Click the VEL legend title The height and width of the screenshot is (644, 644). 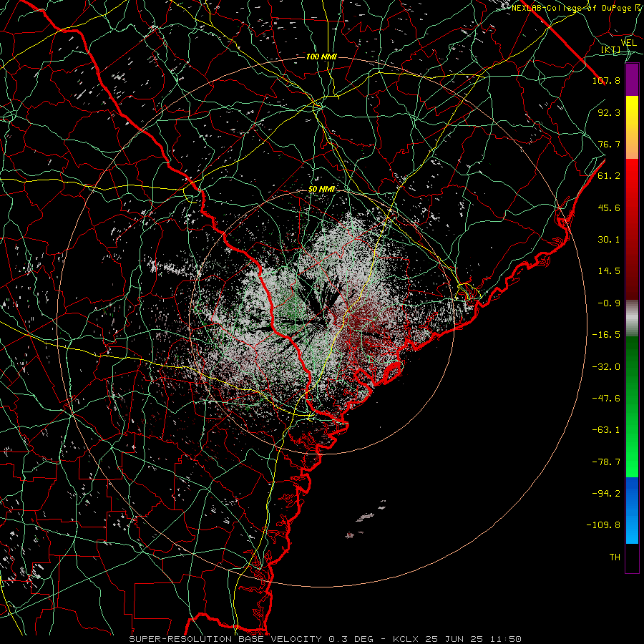[x=629, y=43]
